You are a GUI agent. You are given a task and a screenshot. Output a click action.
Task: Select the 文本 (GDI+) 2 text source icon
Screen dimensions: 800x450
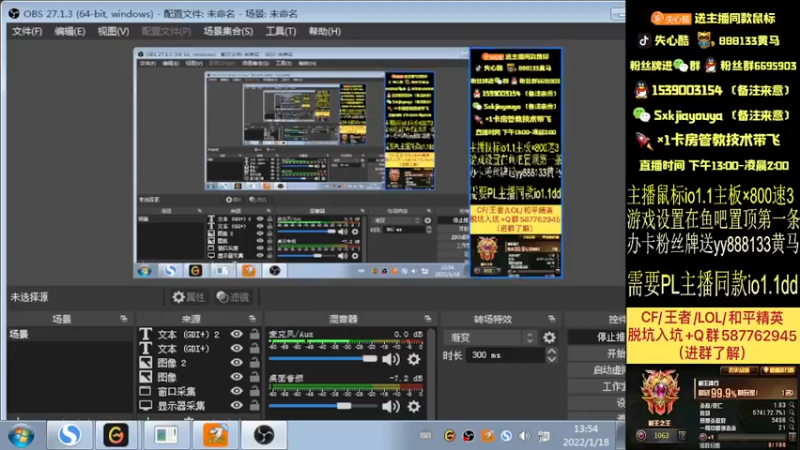[145, 334]
